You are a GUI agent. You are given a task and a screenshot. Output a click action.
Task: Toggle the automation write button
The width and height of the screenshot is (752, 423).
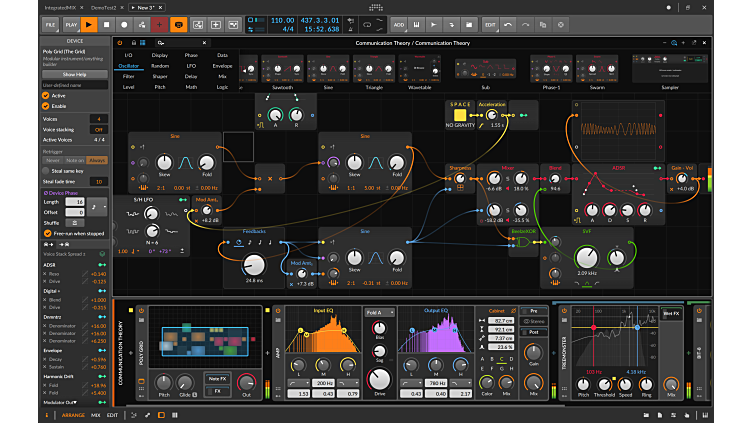tap(142, 25)
